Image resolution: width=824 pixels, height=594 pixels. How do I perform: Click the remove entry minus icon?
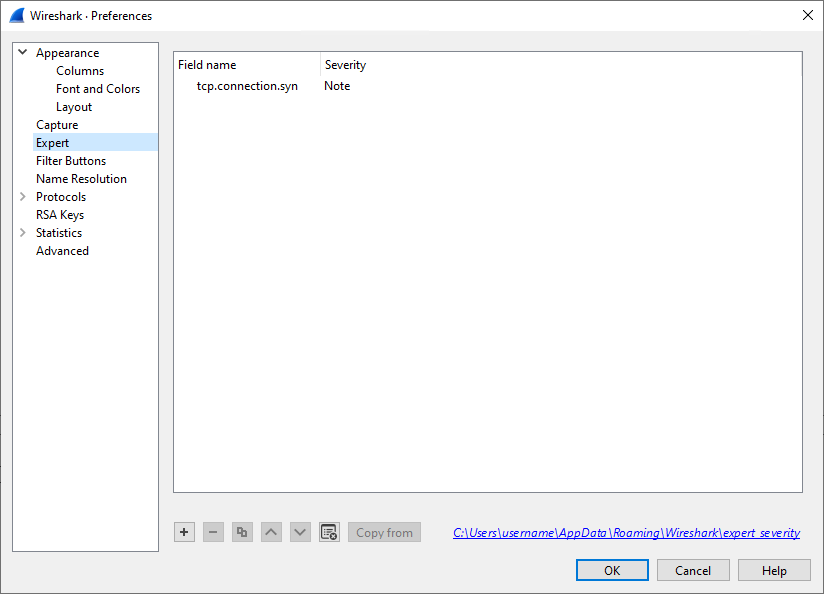tap(213, 532)
